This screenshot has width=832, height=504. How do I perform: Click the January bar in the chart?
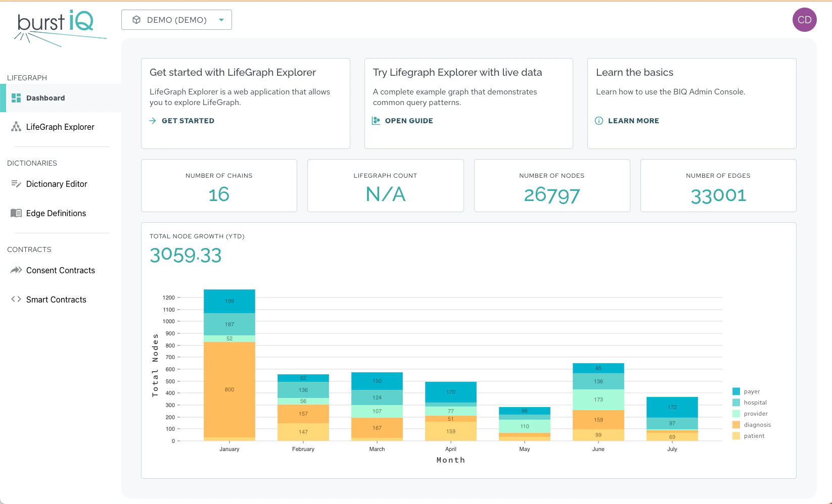pos(229,389)
